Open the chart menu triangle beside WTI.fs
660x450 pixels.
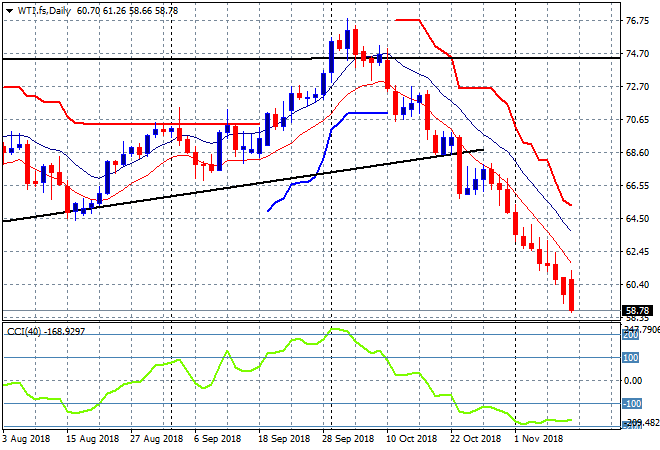point(9,11)
